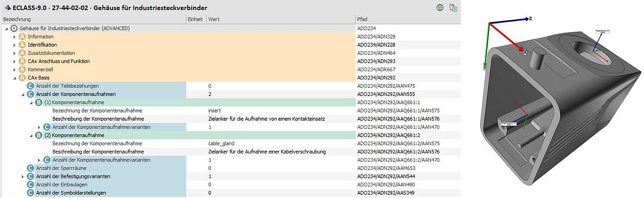Click the gear icon of the root node
The height and width of the screenshot is (198, 644).
coord(14,28)
